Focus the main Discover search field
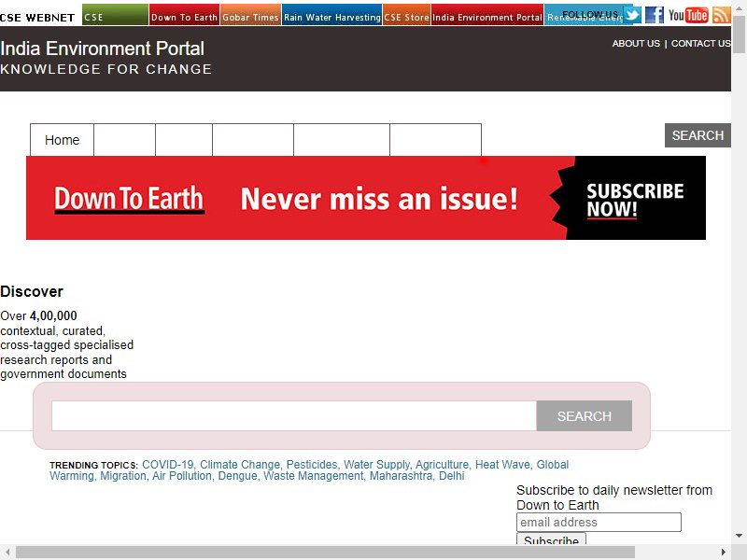Image resolution: width=747 pixels, height=560 pixels. pos(294,415)
